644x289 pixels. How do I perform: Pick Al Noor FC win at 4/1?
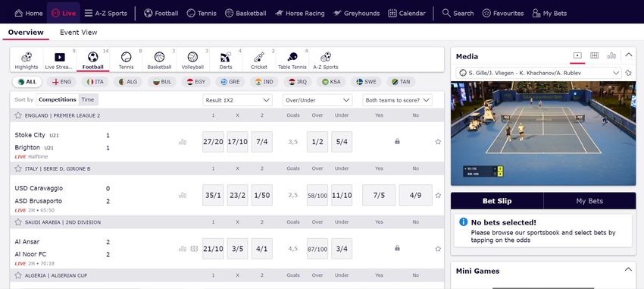point(262,249)
